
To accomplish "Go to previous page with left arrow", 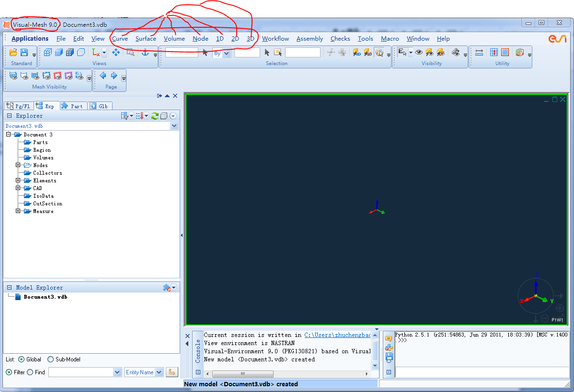I will [103, 76].
